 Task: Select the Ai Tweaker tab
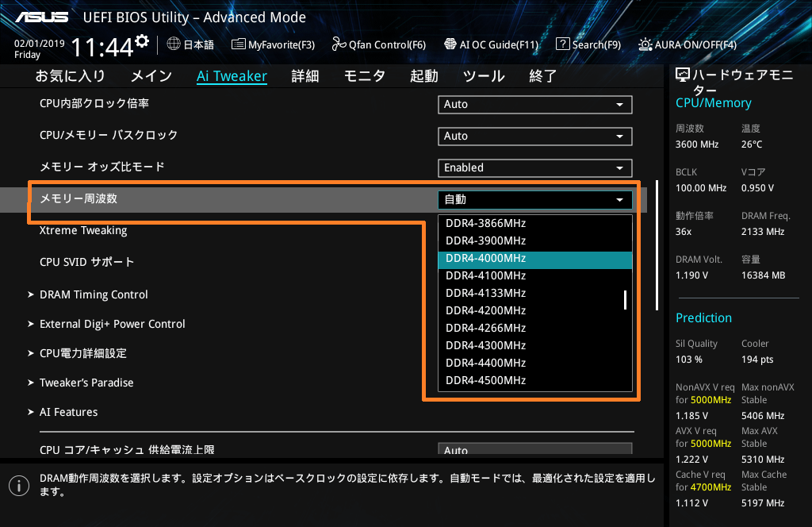[232, 76]
